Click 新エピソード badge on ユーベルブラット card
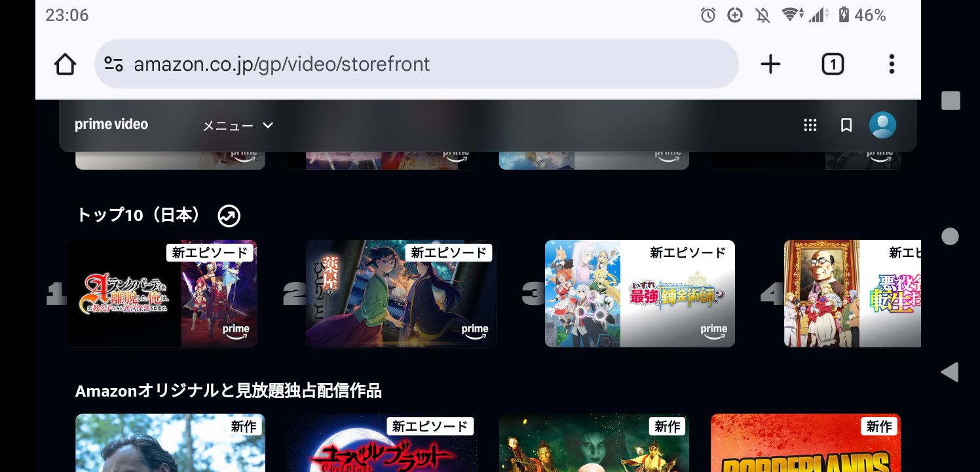This screenshot has height=472, width=980. [x=430, y=426]
